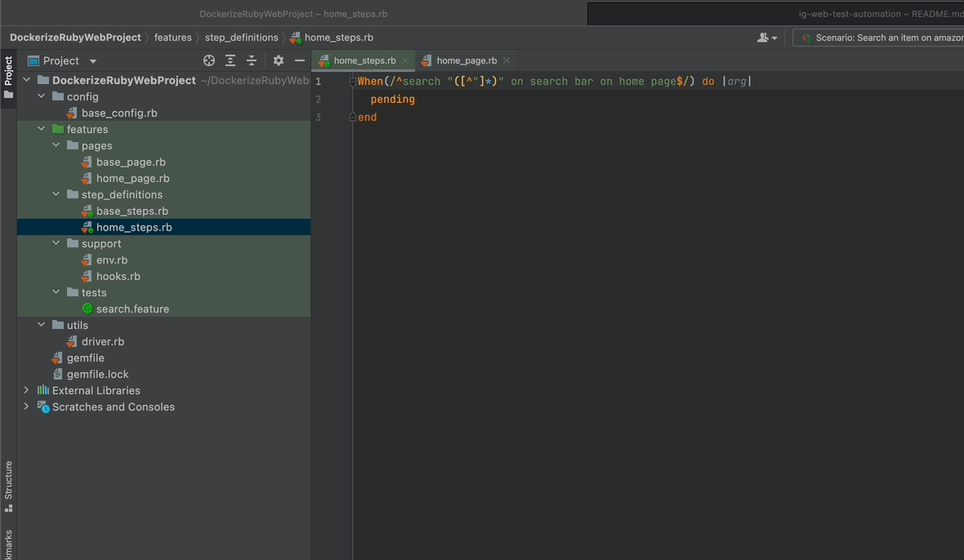The height and width of the screenshot is (560, 964).
Task: Collapse the support folder chevron
Action: tap(56, 243)
